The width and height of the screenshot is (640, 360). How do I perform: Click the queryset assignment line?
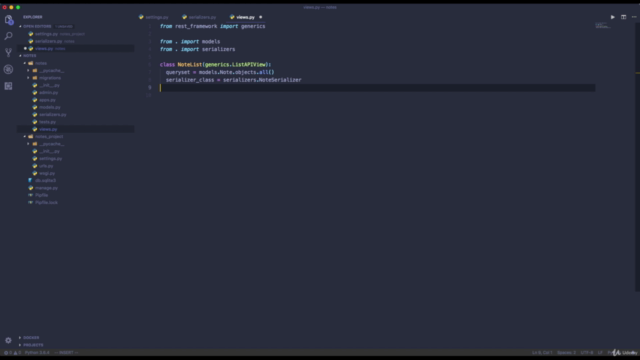tap(220, 72)
